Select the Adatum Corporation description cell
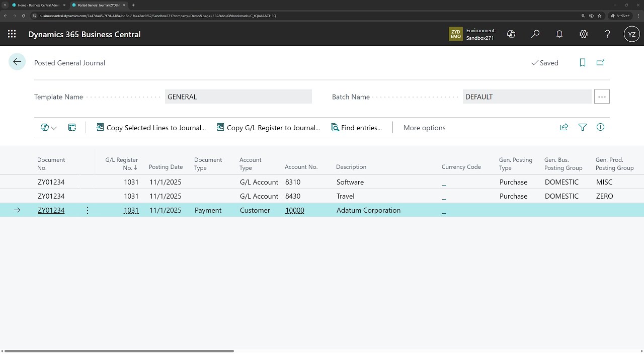This screenshot has height=362, width=644. pyautogui.click(x=368, y=210)
